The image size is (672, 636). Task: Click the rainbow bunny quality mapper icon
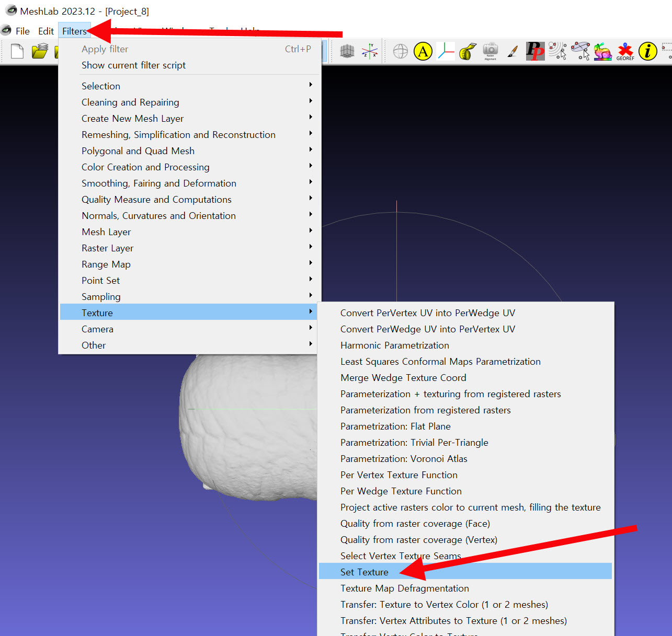point(602,51)
